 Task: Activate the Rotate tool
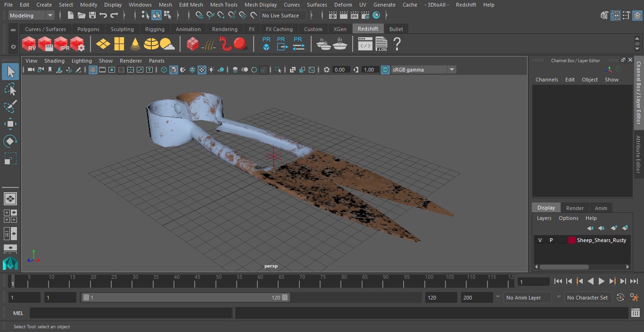click(10, 141)
